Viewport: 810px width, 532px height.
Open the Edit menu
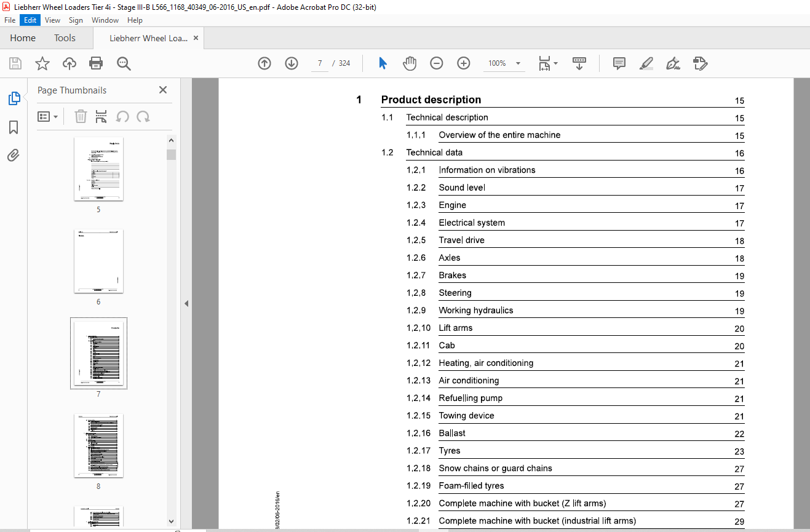[30, 20]
